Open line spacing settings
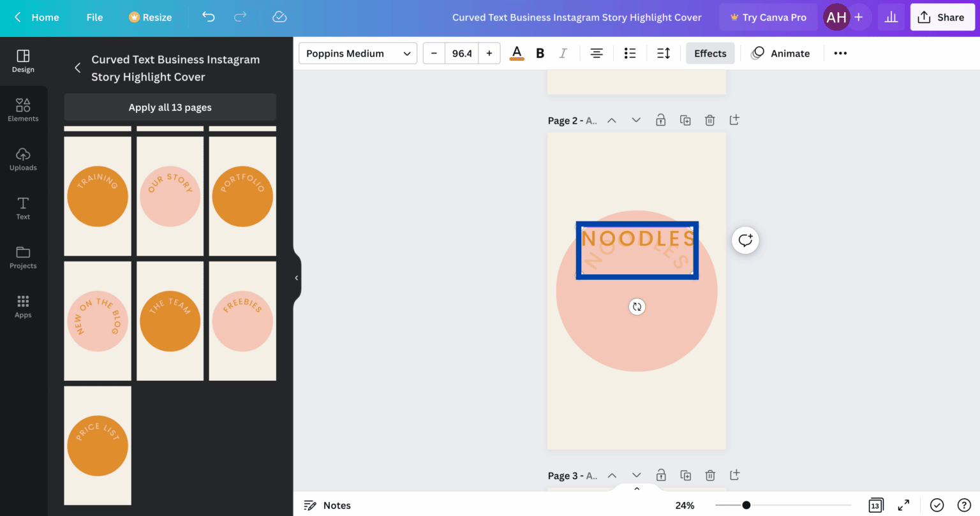The width and height of the screenshot is (980, 516). [664, 54]
